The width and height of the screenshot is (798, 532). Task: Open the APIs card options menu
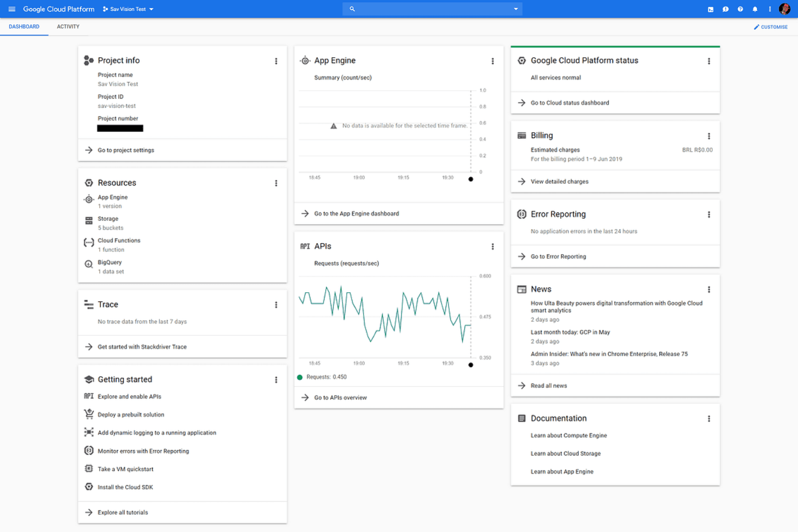pyautogui.click(x=492, y=247)
